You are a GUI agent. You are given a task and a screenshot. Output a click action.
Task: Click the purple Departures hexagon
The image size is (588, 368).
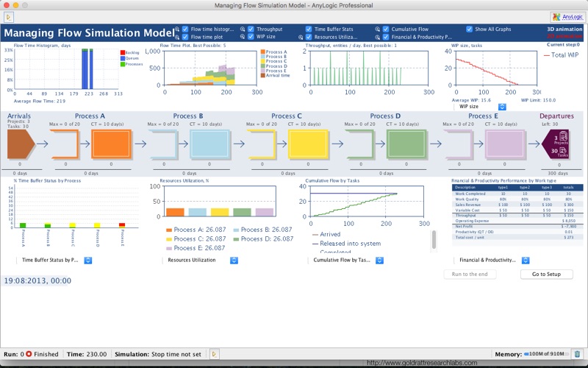(556, 144)
